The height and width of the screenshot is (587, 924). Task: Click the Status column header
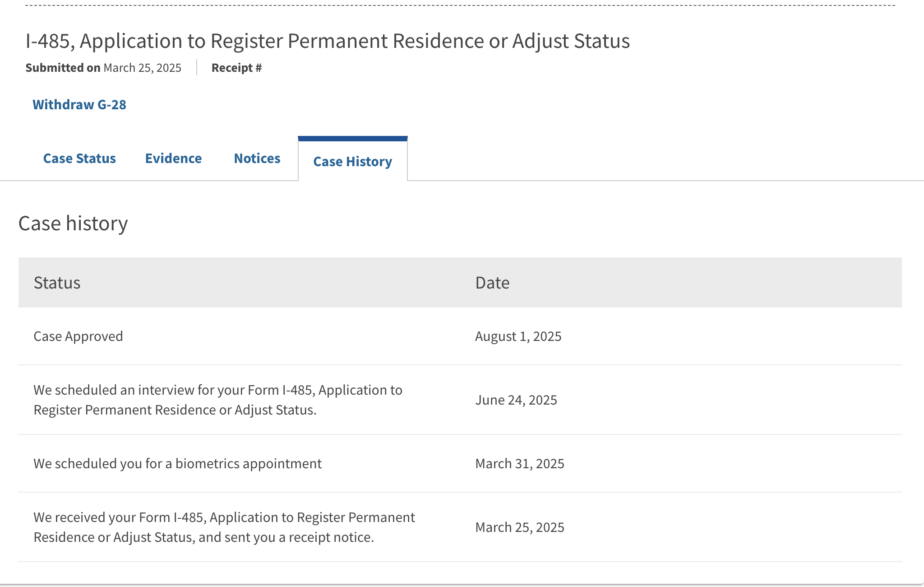pos(57,283)
